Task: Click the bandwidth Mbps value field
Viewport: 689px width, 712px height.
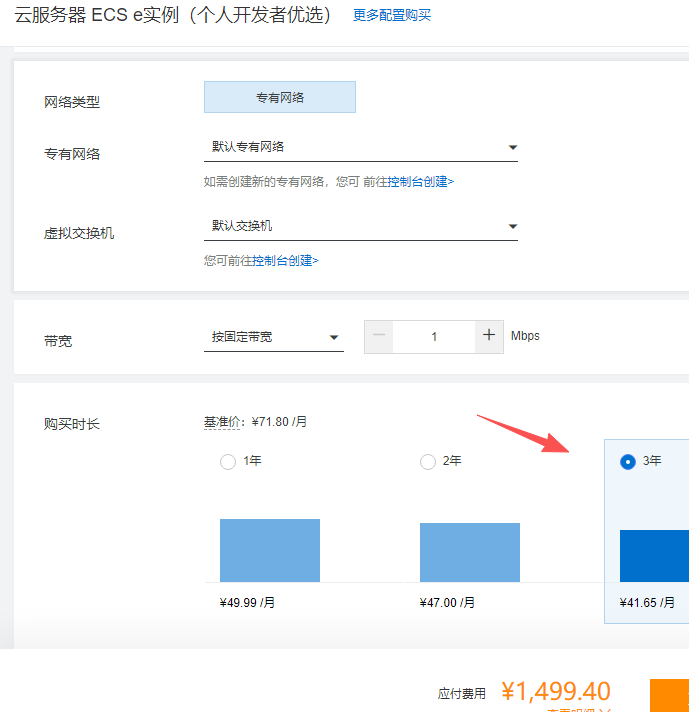Action: coord(434,337)
